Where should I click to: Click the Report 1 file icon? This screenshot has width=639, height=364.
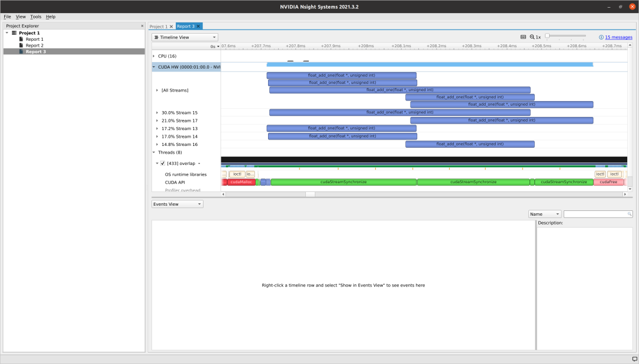pos(21,39)
